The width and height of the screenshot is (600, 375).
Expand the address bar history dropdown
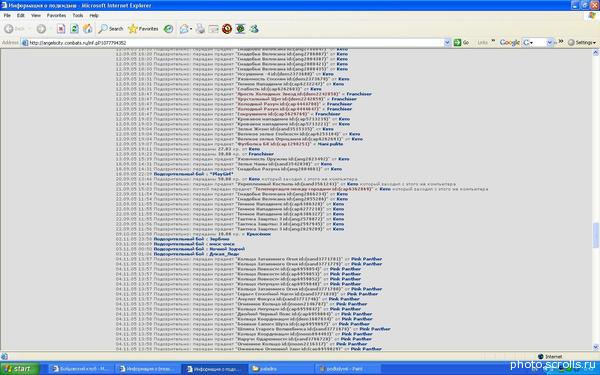coord(447,42)
